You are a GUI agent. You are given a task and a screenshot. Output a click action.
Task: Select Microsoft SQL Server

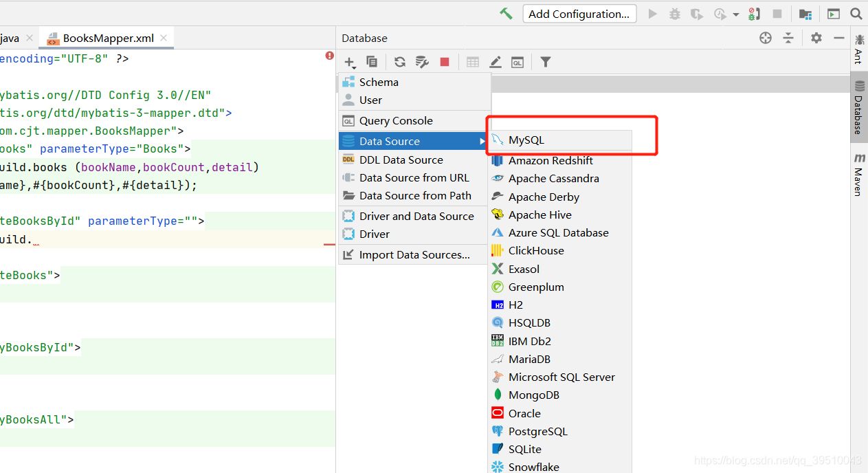click(x=559, y=377)
